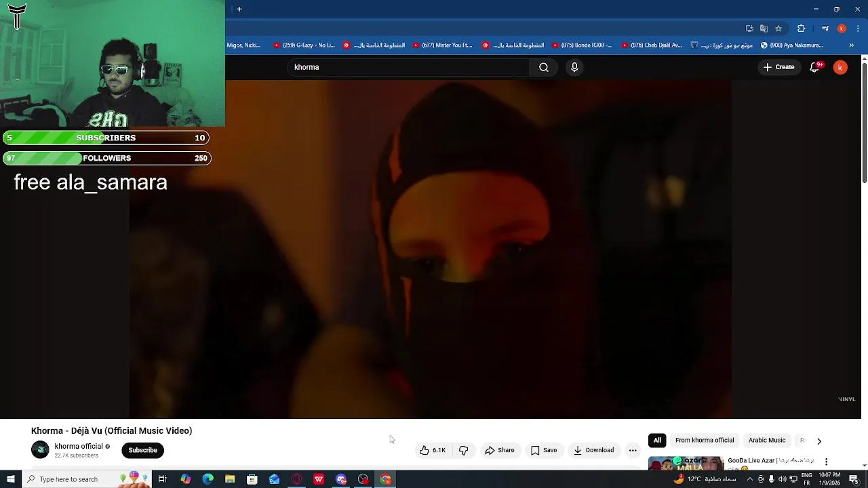Open options menu for GooBa Live Azar video
This screenshot has width=868, height=488.
pos(826,462)
